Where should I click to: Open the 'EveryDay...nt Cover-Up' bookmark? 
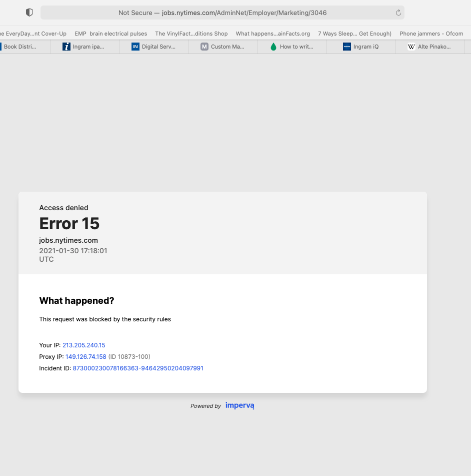(33, 34)
